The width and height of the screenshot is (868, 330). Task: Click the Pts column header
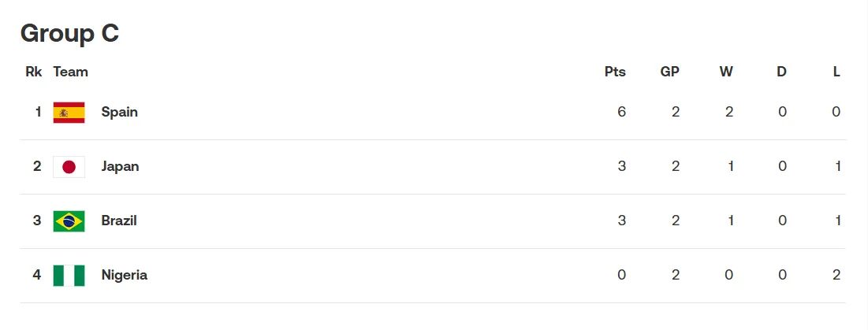(x=615, y=72)
